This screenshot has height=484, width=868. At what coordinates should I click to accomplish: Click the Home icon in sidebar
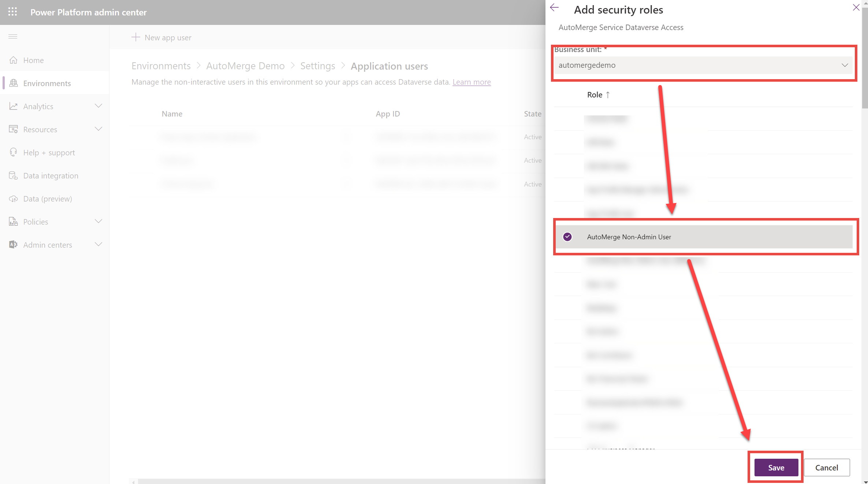[x=14, y=60]
